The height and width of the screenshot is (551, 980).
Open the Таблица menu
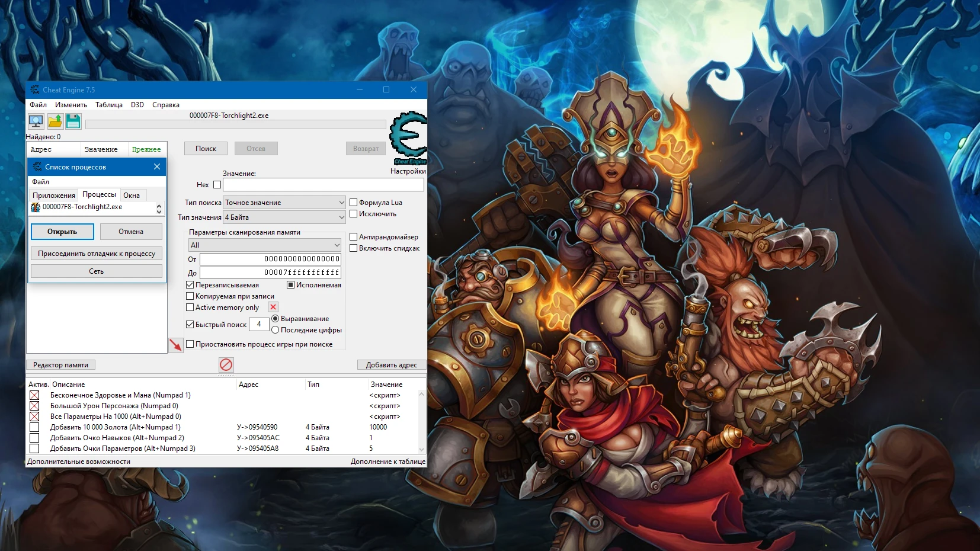pos(110,104)
